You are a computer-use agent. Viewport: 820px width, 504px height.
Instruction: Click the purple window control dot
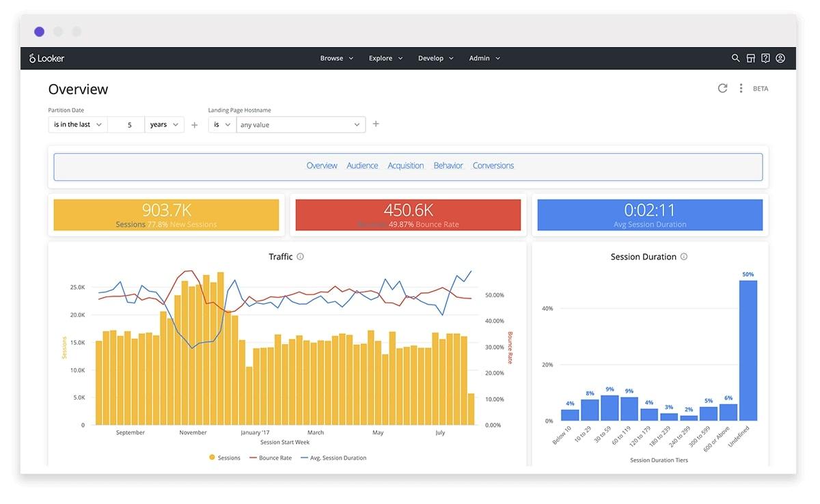pyautogui.click(x=39, y=31)
